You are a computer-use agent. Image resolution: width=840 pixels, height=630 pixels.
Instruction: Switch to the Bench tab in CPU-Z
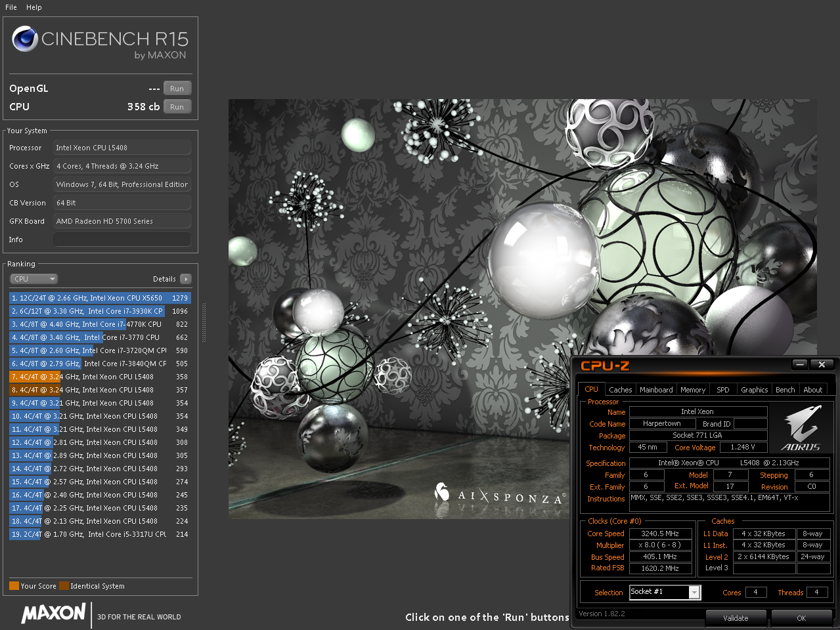point(785,390)
